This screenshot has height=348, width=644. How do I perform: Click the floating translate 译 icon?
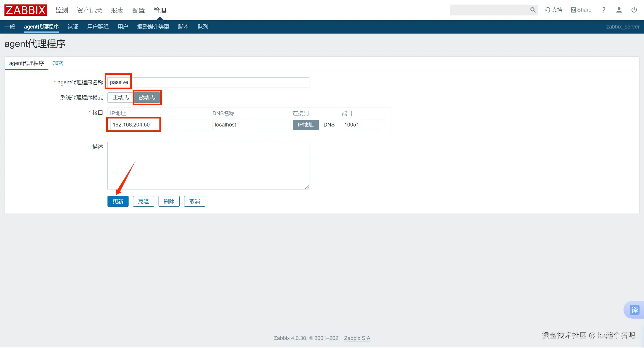[x=634, y=310]
